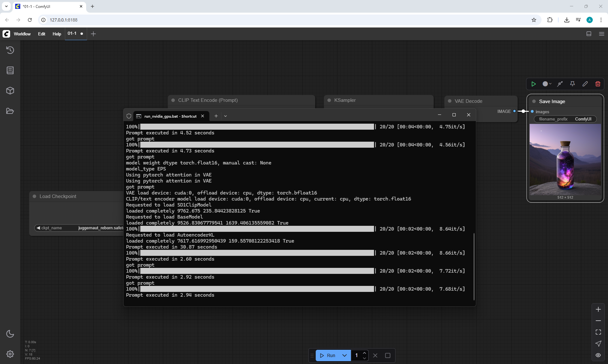Viewport: 608px width, 364px height.
Task: Select previous checkpoint with ckpt_name left arrow
Action: (38, 228)
